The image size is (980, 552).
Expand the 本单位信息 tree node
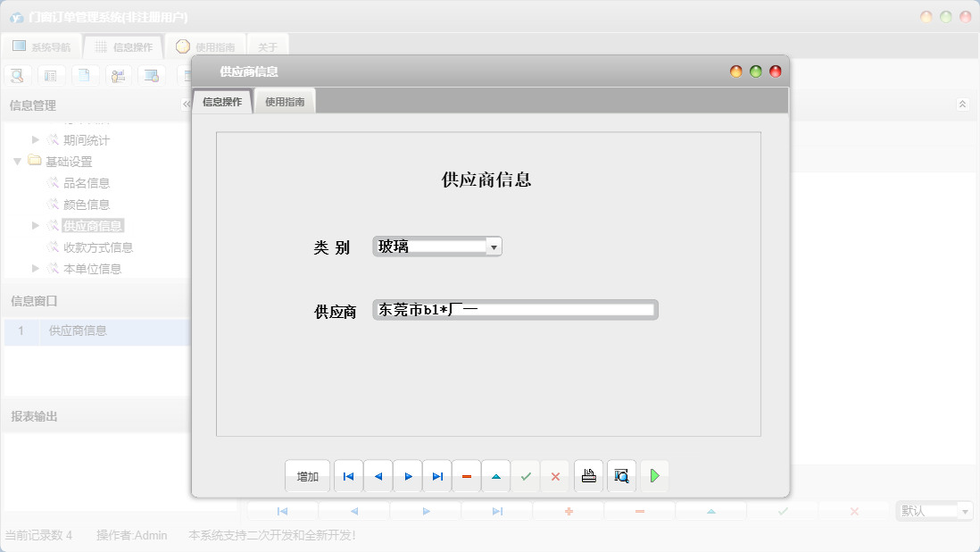(34, 268)
